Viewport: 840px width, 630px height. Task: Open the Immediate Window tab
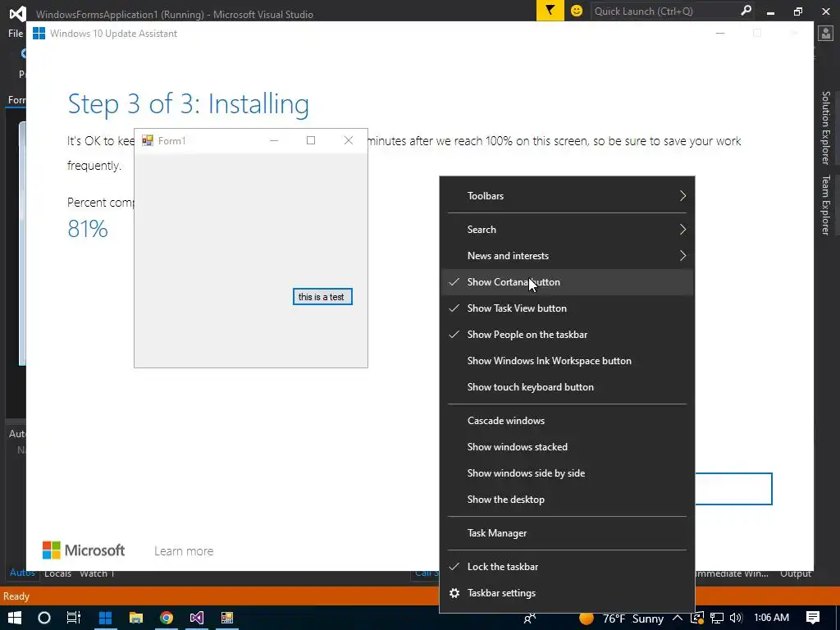click(732, 573)
